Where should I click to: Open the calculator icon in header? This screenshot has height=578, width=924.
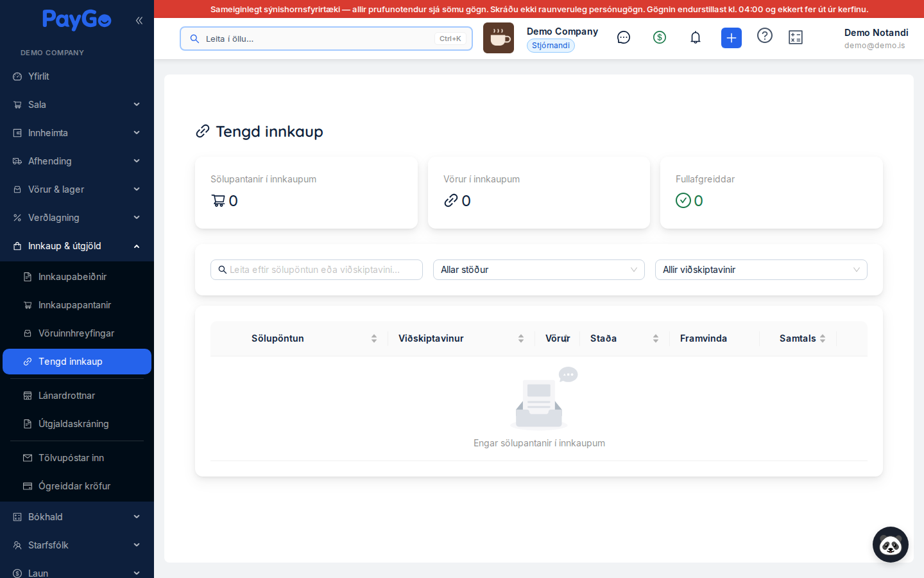coord(796,38)
